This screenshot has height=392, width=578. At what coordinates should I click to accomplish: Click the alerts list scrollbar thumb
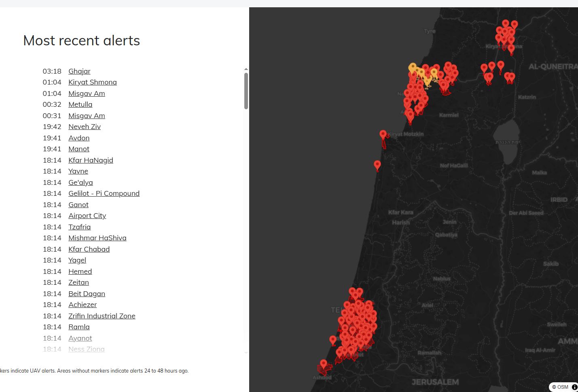[246, 91]
